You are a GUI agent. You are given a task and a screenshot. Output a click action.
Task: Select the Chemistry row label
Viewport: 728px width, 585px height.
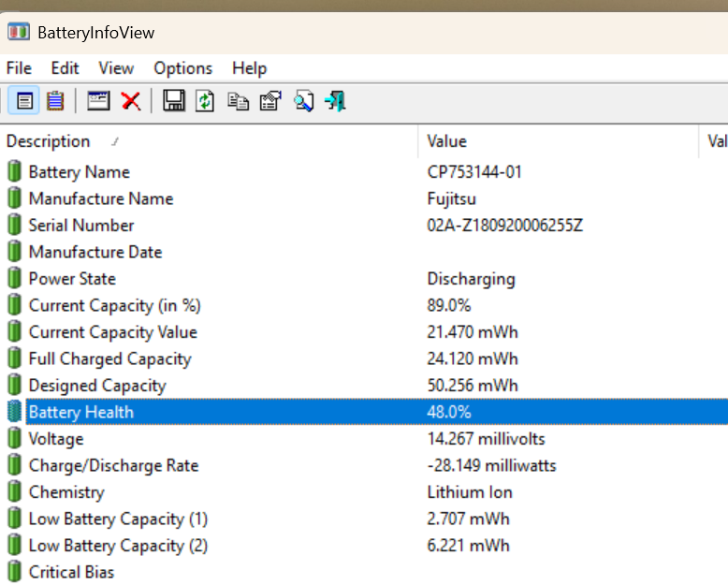(x=66, y=492)
